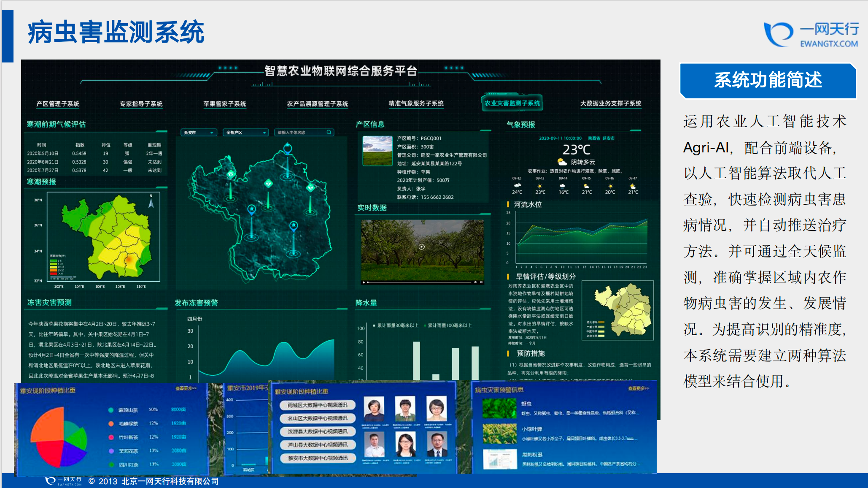This screenshot has width=868, height=488.
Task: Click the topmost blue alarm map pin
Action: coord(288,148)
